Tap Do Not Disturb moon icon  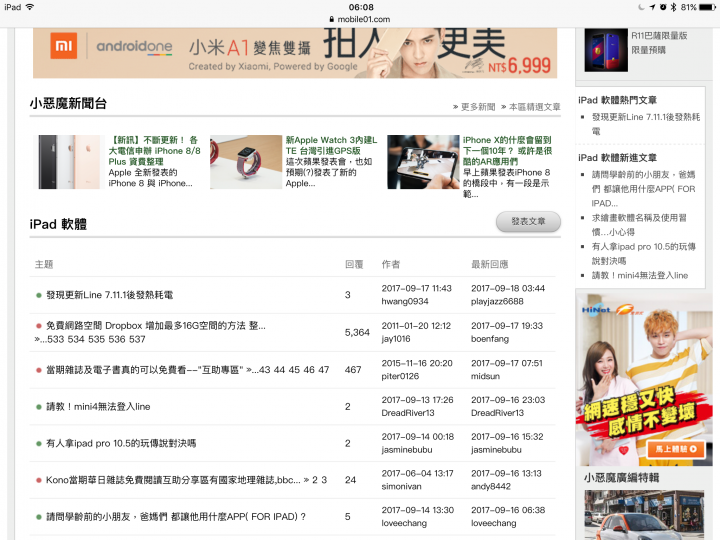[641, 7]
